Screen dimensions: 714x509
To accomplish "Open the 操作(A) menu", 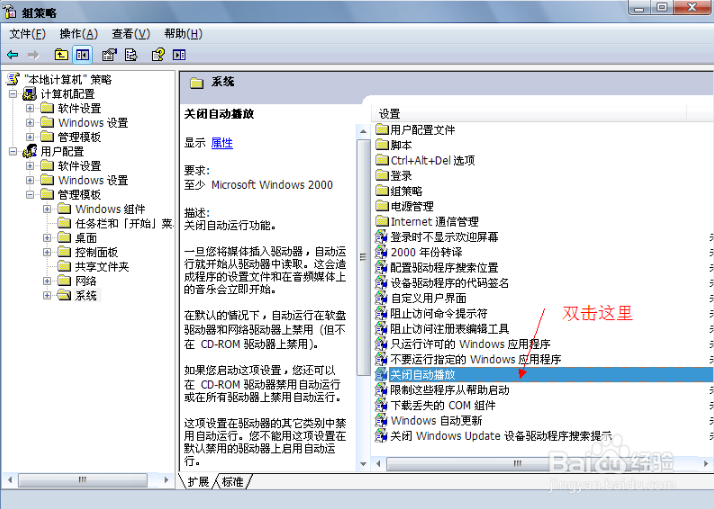I will [77, 34].
